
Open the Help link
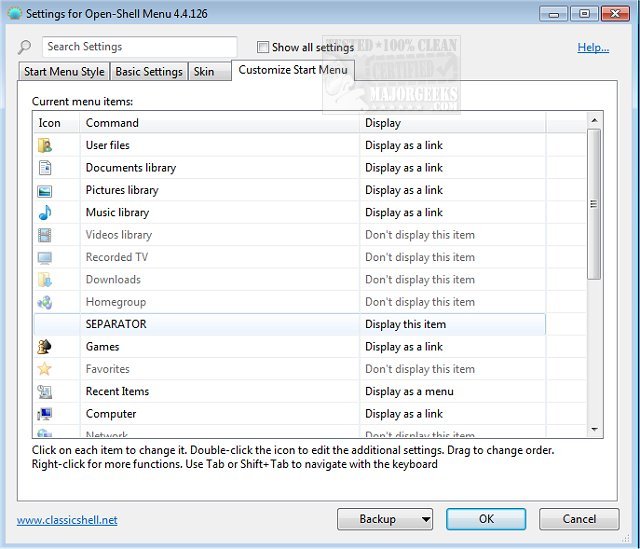(x=593, y=47)
